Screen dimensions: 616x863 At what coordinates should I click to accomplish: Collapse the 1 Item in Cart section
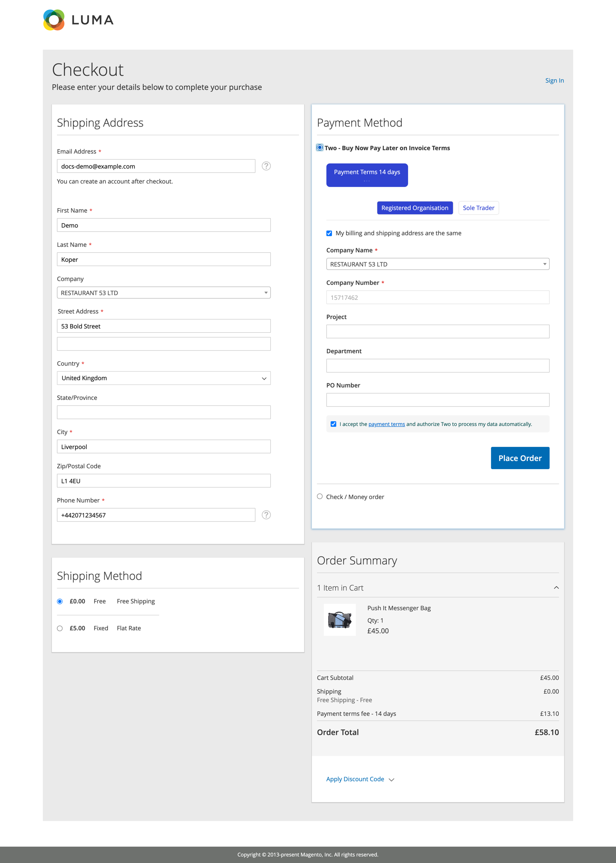coord(438,588)
